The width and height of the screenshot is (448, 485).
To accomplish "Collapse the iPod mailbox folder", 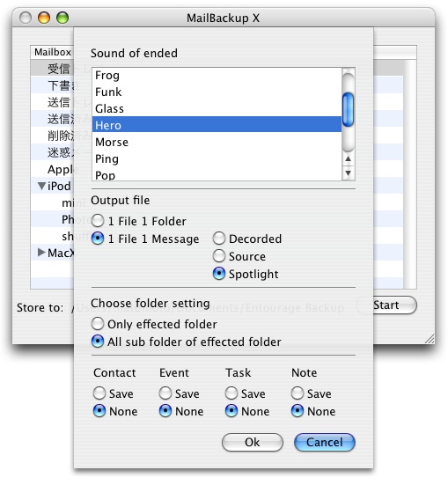I will point(41,186).
